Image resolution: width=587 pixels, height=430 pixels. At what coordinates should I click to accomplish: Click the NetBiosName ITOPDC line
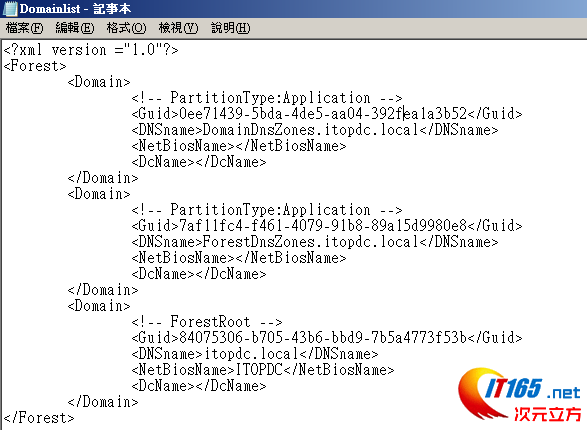263,370
